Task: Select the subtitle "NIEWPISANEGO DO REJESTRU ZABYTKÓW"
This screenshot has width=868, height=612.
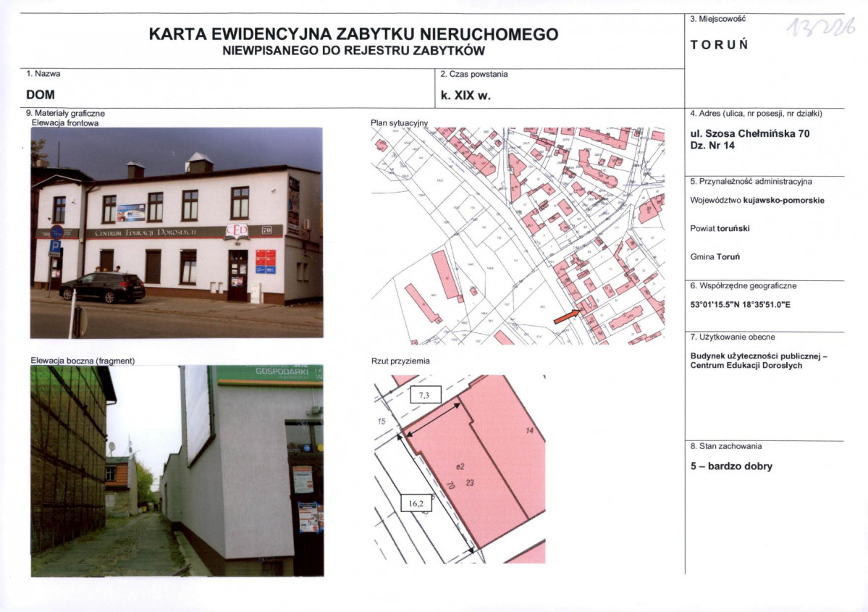Action: (354, 51)
